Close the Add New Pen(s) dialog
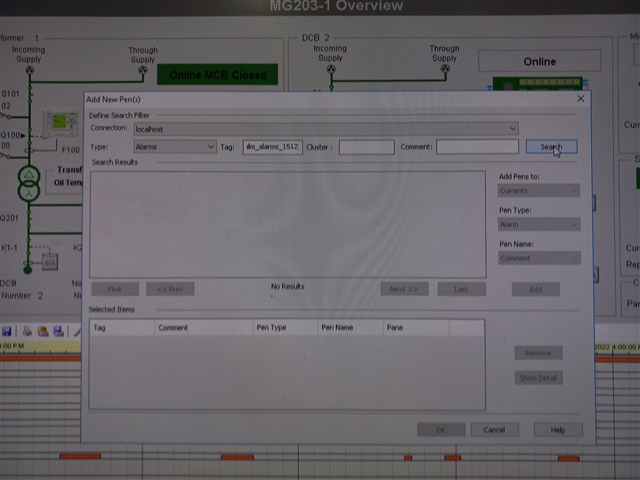The height and width of the screenshot is (480, 640). click(x=580, y=99)
